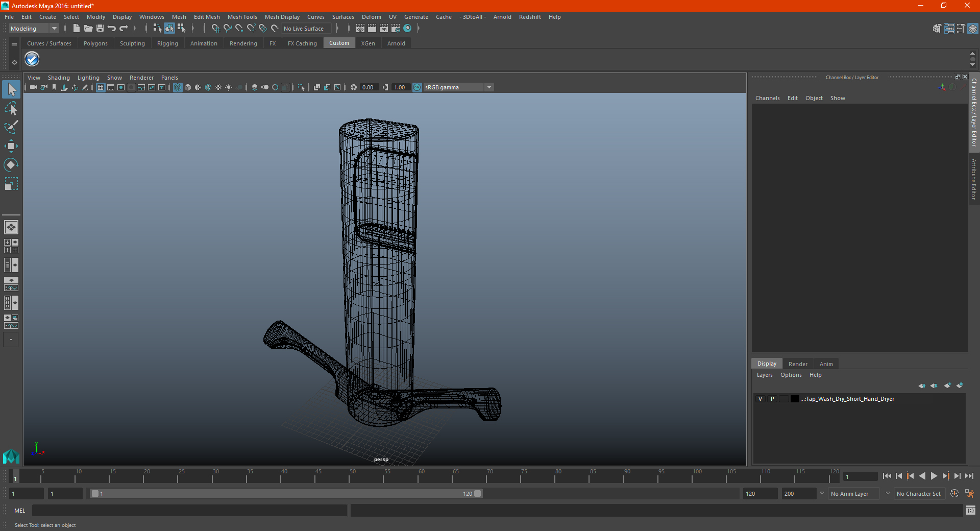This screenshot has height=531, width=980.
Task: Move selected layer down
Action: (934, 385)
